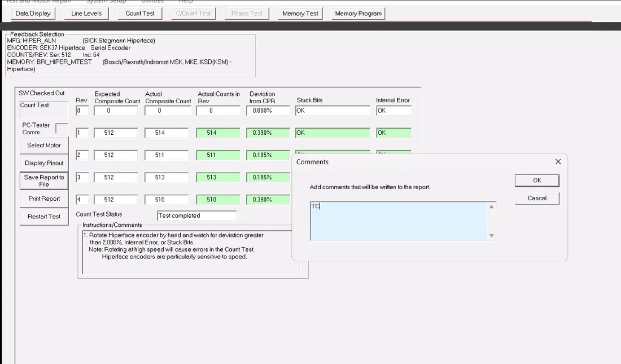Click the Print Report button
This screenshot has height=364, width=621.
click(x=44, y=199)
